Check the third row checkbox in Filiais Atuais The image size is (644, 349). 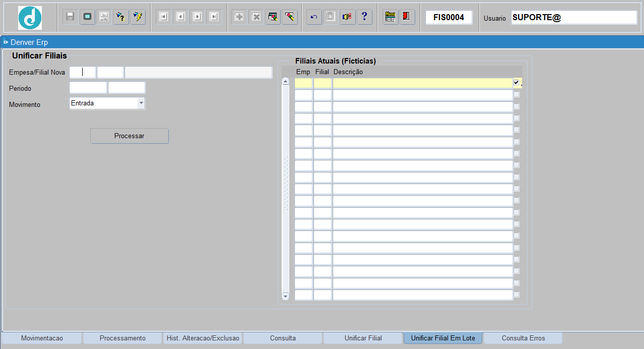point(517,106)
